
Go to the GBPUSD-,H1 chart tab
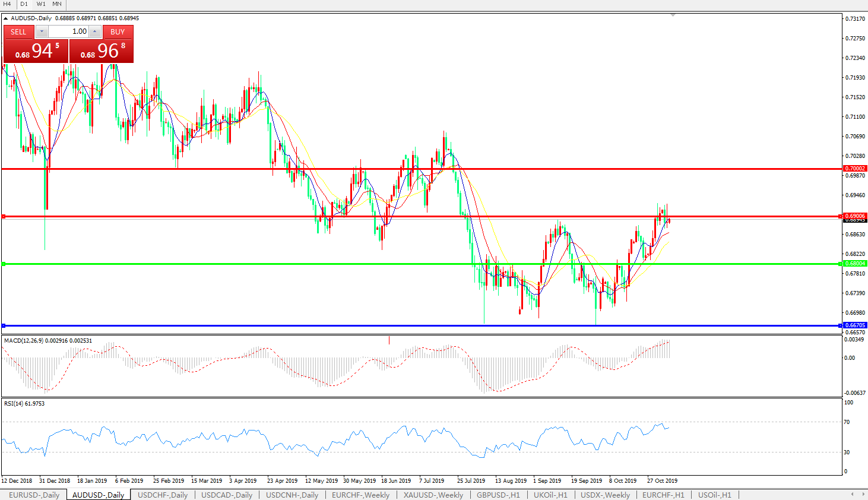(498, 495)
